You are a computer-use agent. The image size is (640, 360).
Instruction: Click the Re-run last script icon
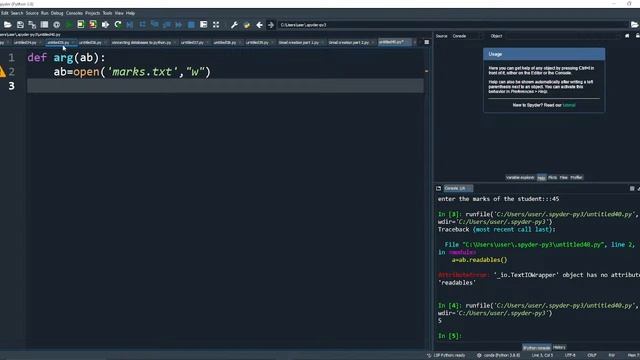118,25
